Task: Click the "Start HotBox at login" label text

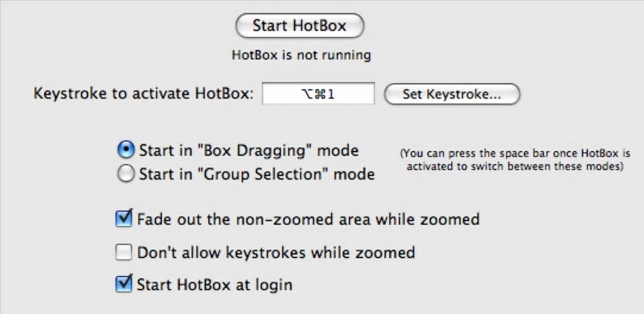Action: (x=215, y=284)
